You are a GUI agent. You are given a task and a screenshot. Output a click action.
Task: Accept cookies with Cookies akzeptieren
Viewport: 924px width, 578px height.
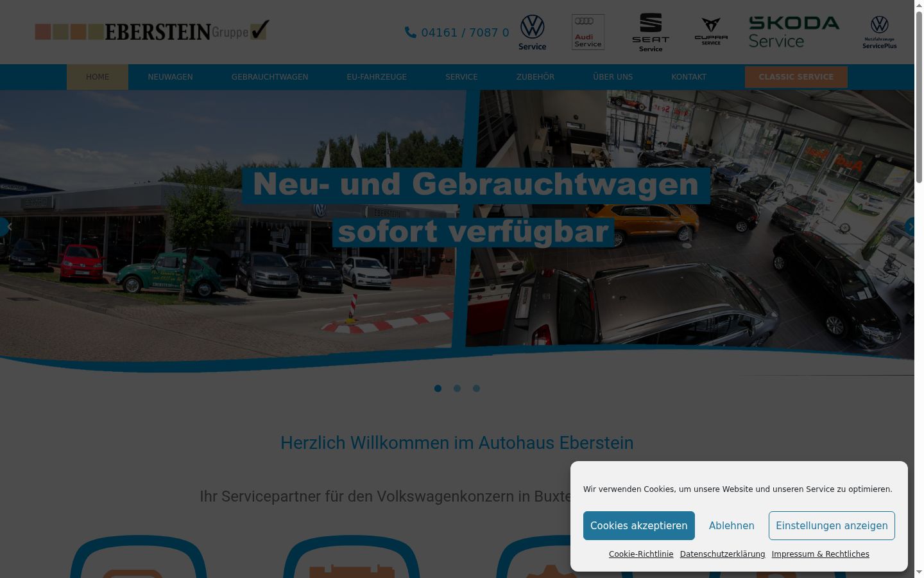639,525
